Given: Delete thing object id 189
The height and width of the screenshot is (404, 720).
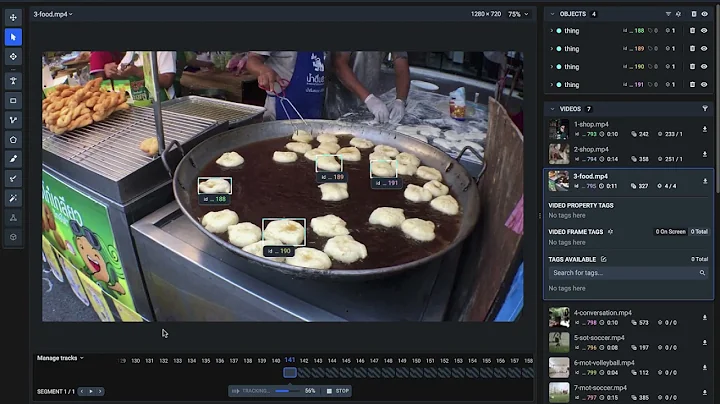Looking at the screenshot, I should coord(692,49).
